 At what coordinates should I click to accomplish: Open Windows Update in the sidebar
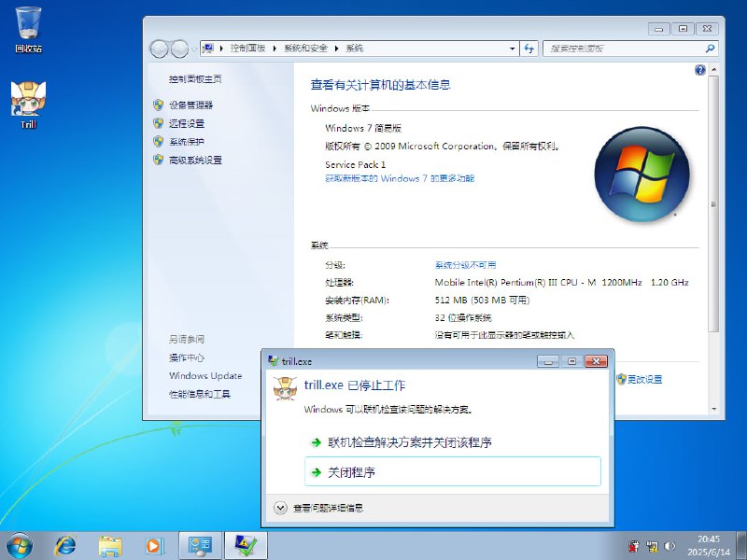tap(205, 376)
